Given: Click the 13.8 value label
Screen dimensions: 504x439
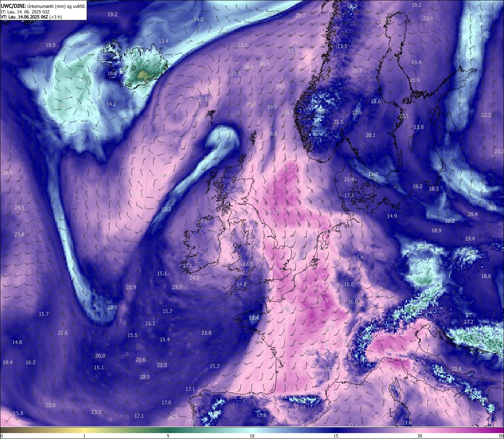Looking at the screenshot, I should point(419,127).
